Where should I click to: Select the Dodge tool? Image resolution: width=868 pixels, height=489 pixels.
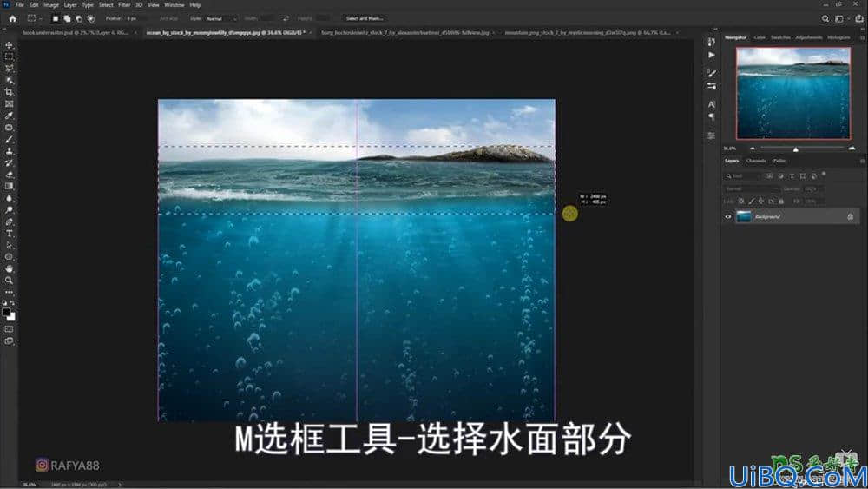tap(9, 210)
